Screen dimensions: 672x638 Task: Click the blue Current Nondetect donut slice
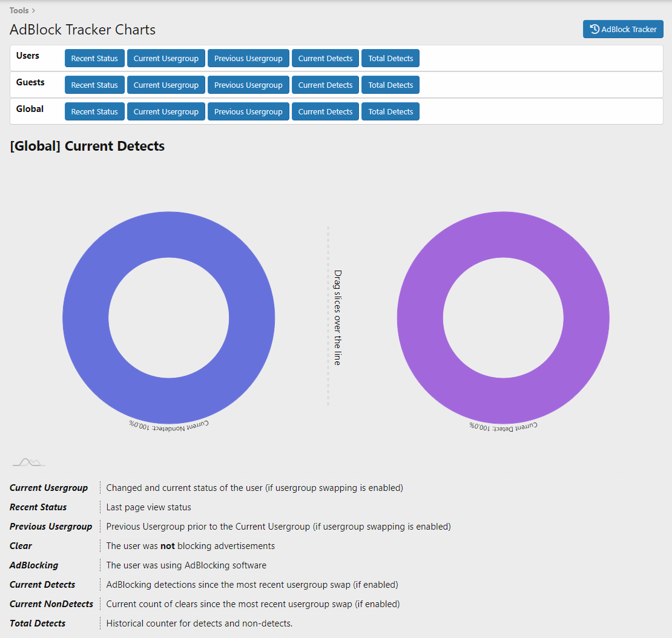85,318
